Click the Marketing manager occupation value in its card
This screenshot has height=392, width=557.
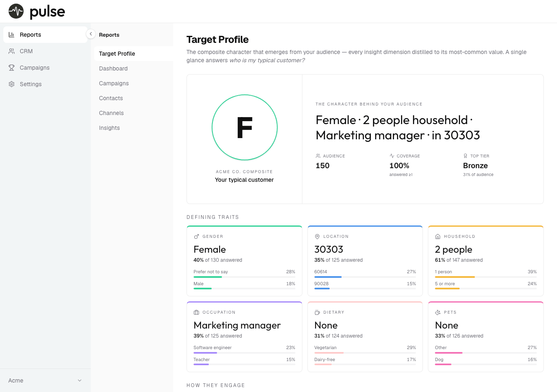pyautogui.click(x=237, y=325)
